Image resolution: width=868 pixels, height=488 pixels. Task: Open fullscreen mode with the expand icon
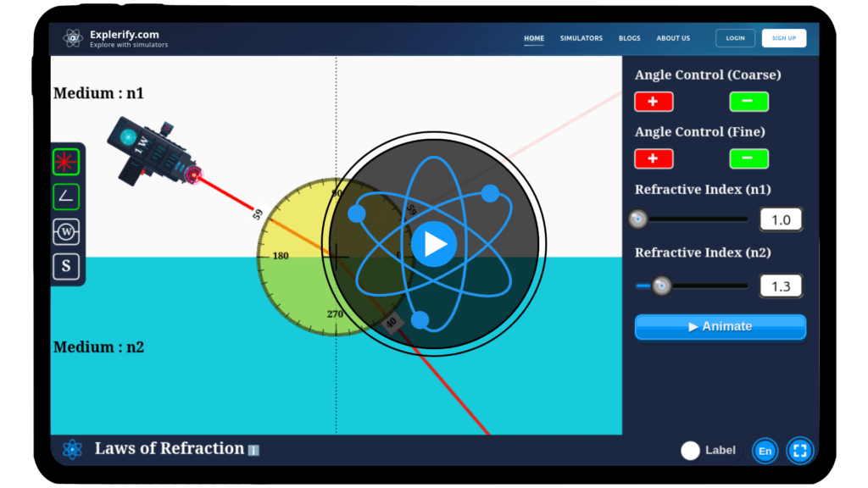[x=799, y=451]
